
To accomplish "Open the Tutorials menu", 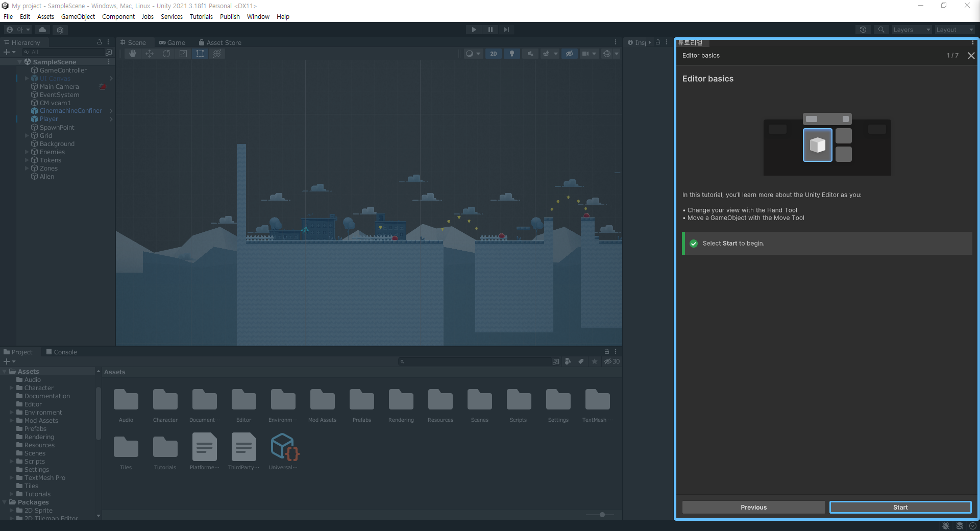I will tap(201, 16).
